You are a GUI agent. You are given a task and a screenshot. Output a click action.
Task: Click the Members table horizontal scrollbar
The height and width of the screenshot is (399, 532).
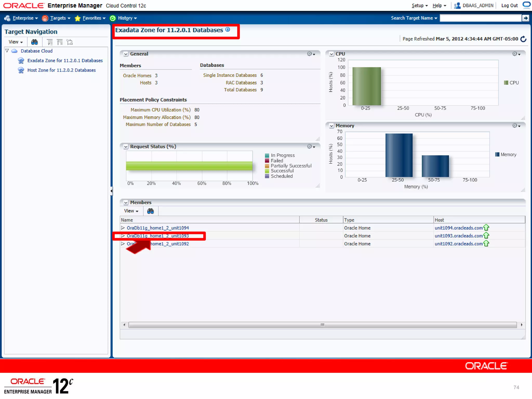click(x=322, y=325)
